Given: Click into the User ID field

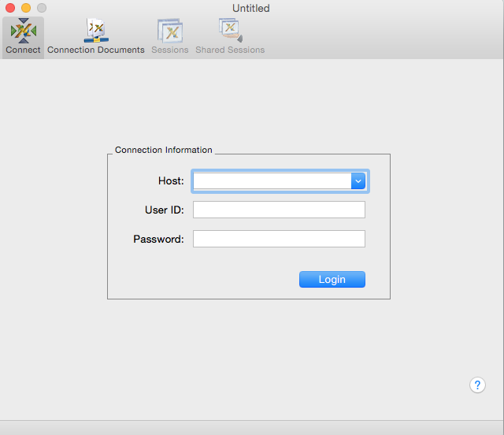Looking at the screenshot, I should [279, 210].
